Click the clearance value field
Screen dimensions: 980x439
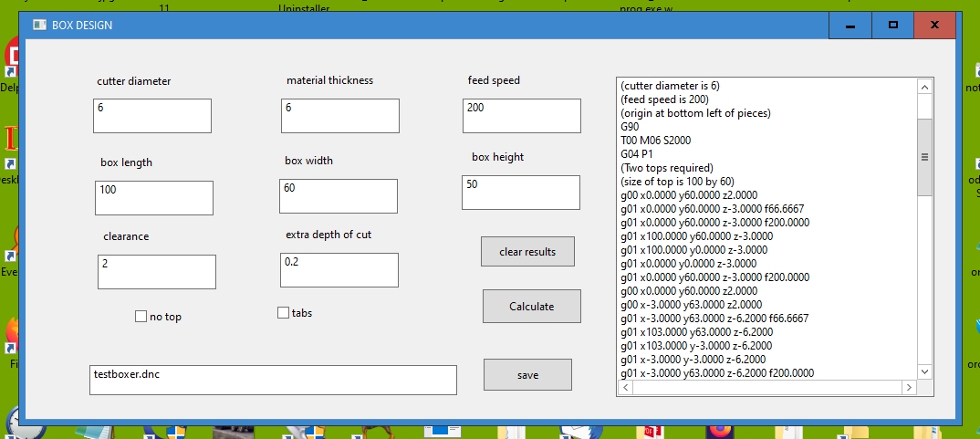156,272
